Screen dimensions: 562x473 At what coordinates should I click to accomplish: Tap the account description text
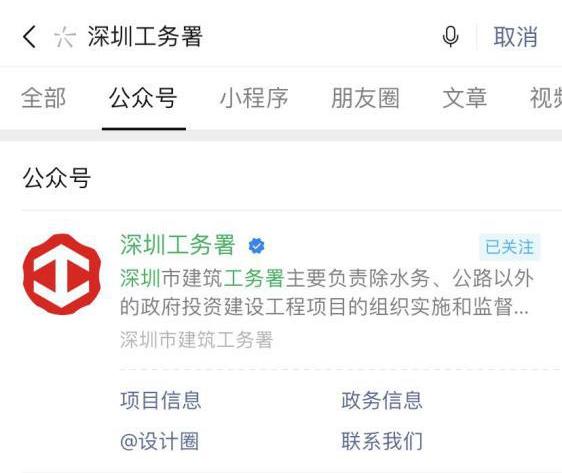pyautogui.click(x=326, y=293)
